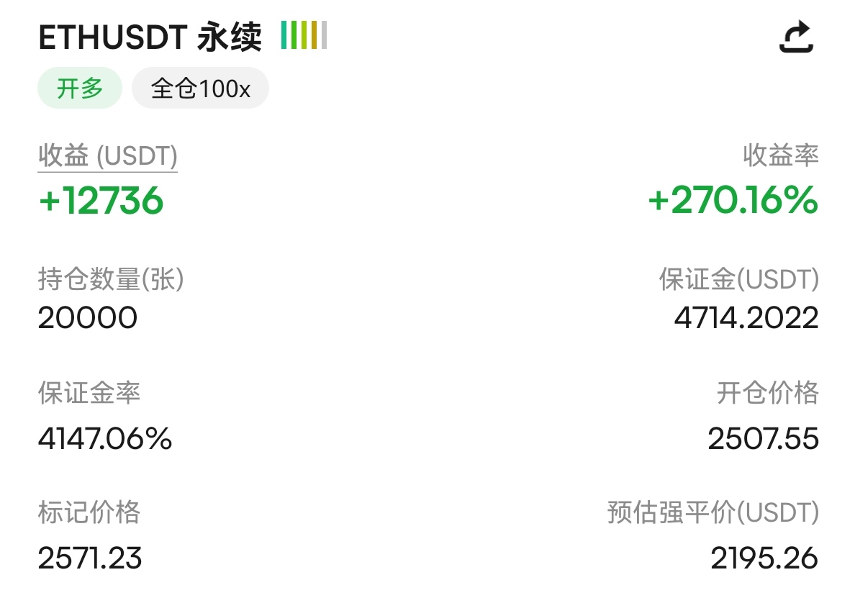Open the ETHUSDT 永续 contract title
This screenshot has width=855, height=616.
(150, 37)
